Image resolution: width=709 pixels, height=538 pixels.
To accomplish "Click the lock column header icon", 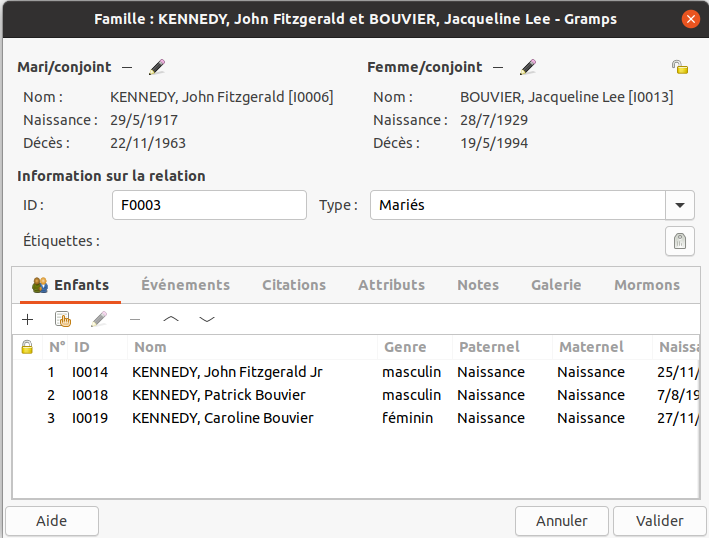I will click(x=27, y=347).
